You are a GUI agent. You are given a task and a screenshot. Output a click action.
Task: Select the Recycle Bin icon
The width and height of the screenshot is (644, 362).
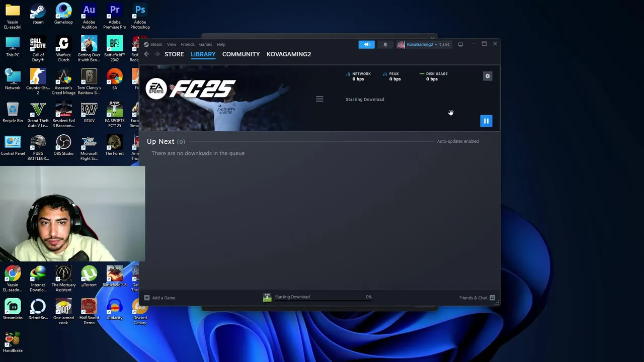pos(13,112)
